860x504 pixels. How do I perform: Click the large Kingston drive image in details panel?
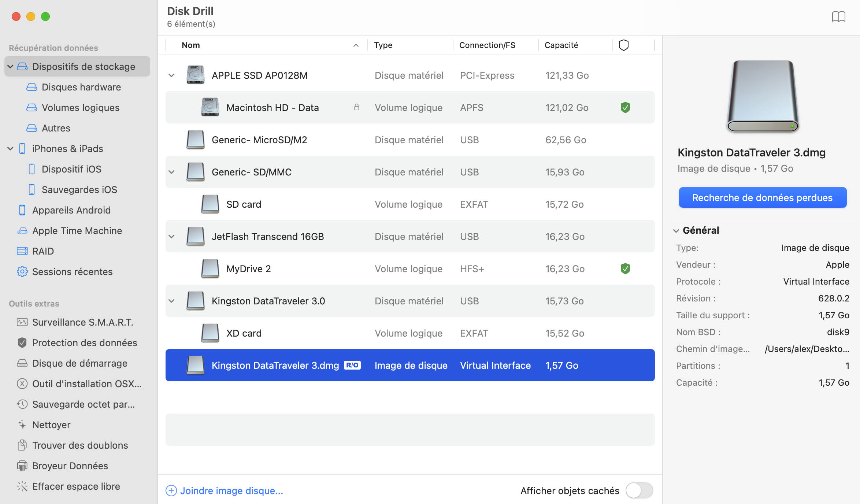763,96
